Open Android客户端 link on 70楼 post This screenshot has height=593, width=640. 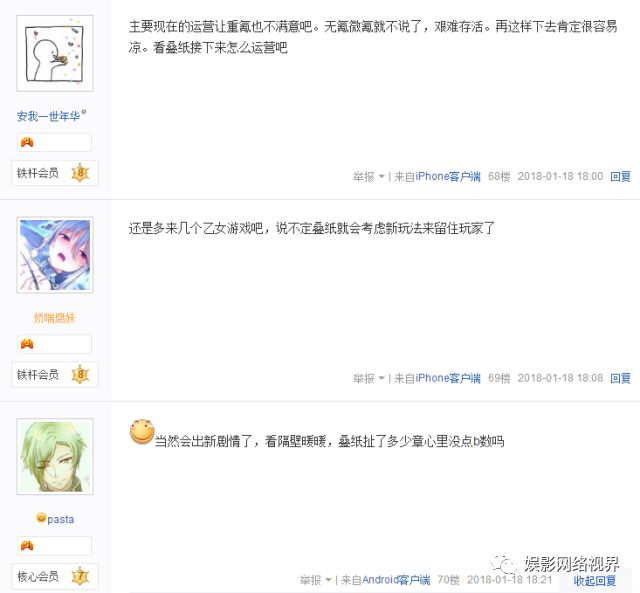click(x=396, y=580)
